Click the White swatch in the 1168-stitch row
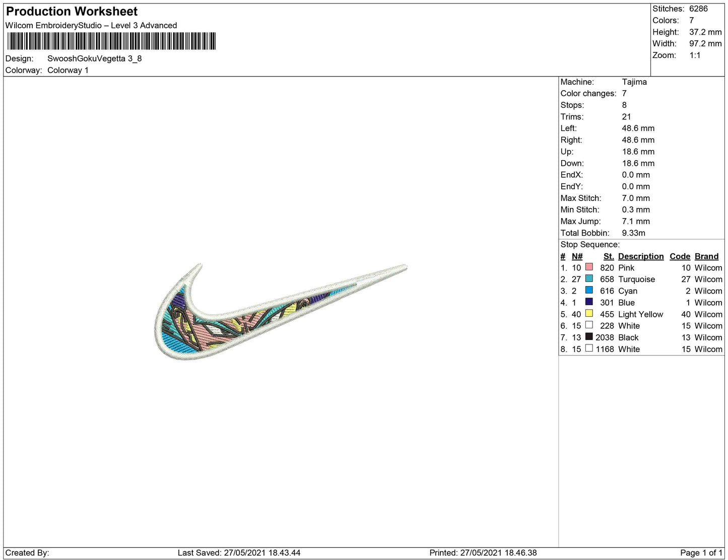Screen dimensions: 728x560 [x=589, y=348]
